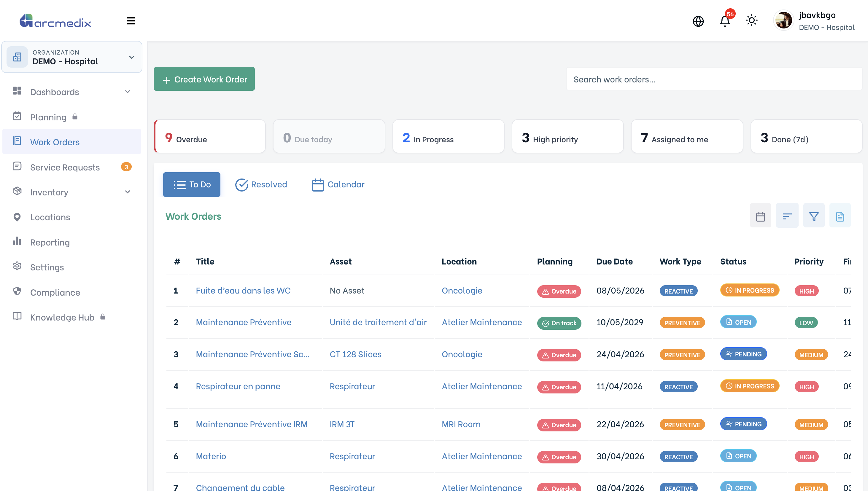868x491 pixels.
Task: Open the notifications bell
Action: 725,21
